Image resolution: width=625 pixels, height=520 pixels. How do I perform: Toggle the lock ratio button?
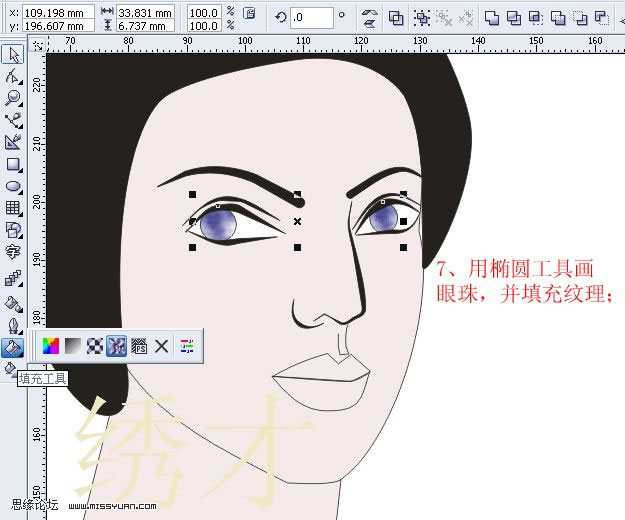(249, 17)
